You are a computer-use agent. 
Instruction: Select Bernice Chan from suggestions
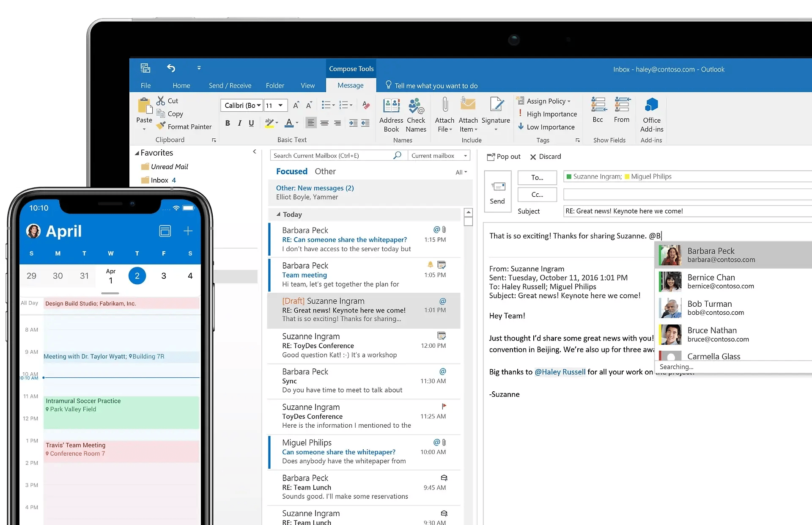(733, 281)
